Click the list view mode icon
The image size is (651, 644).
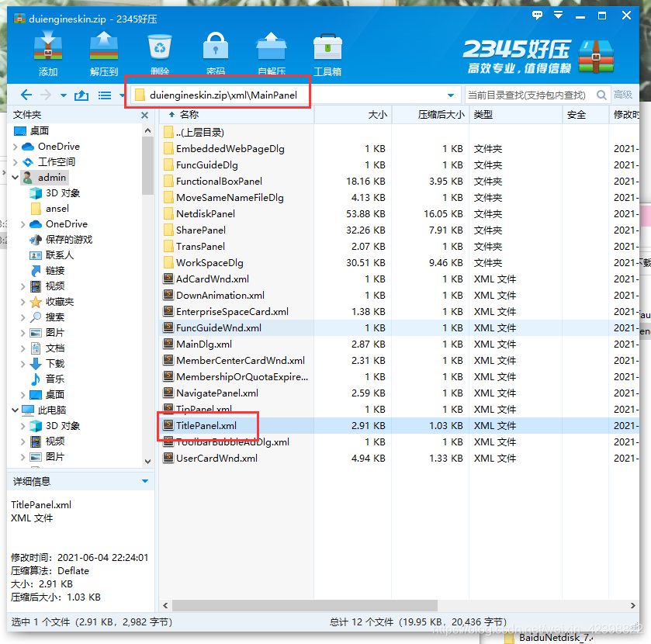pyautogui.click(x=105, y=95)
